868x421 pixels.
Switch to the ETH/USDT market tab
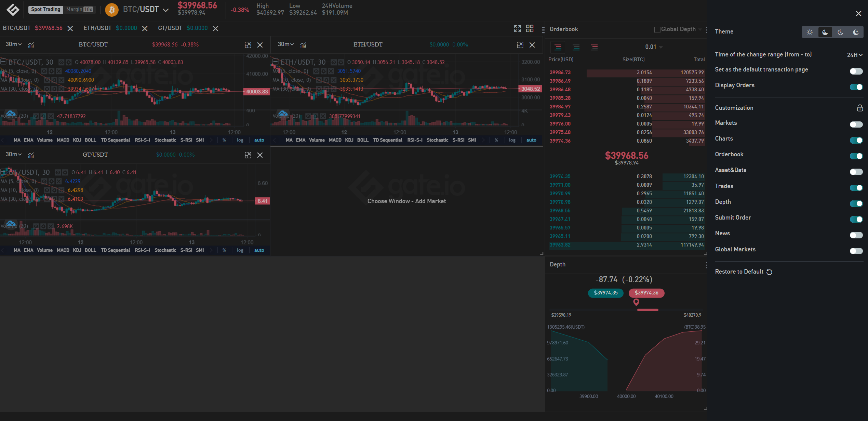pyautogui.click(x=97, y=28)
